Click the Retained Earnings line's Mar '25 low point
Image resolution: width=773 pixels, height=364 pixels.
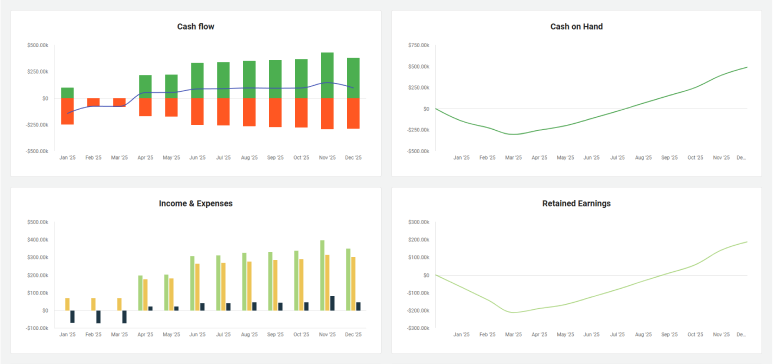pyautogui.click(x=514, y=312)
